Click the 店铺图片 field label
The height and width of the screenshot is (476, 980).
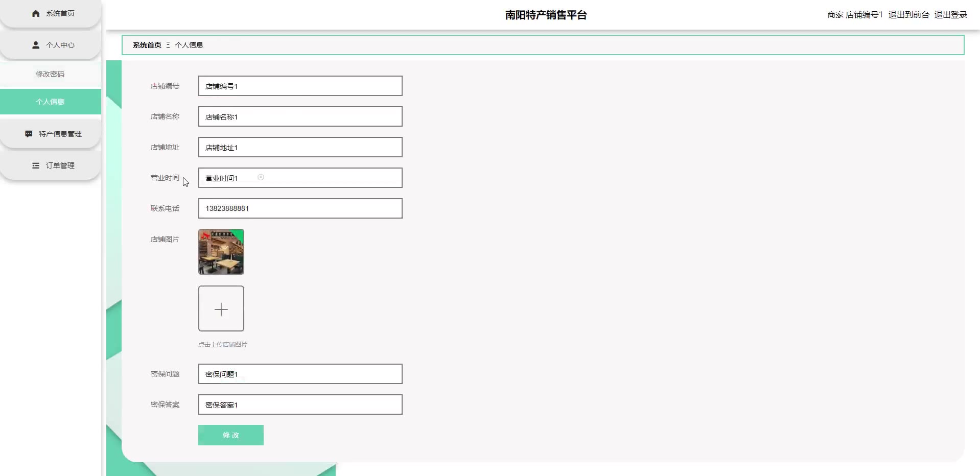coord(165,239)
